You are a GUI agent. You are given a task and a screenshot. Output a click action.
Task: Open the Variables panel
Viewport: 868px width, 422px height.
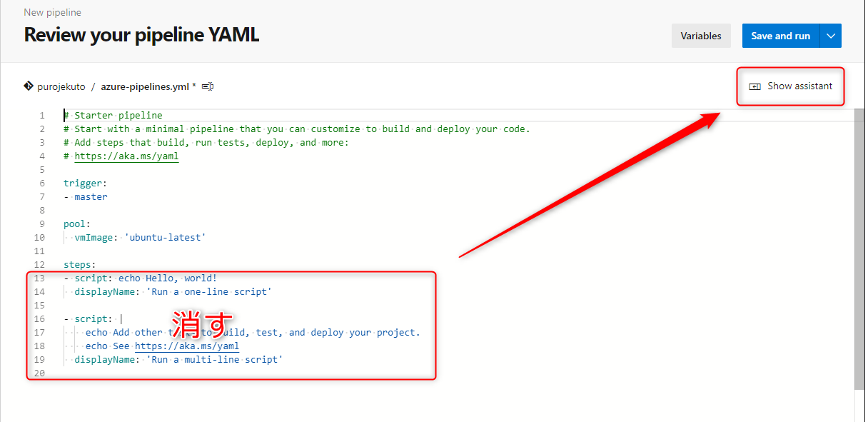click(x=701, y=36)
